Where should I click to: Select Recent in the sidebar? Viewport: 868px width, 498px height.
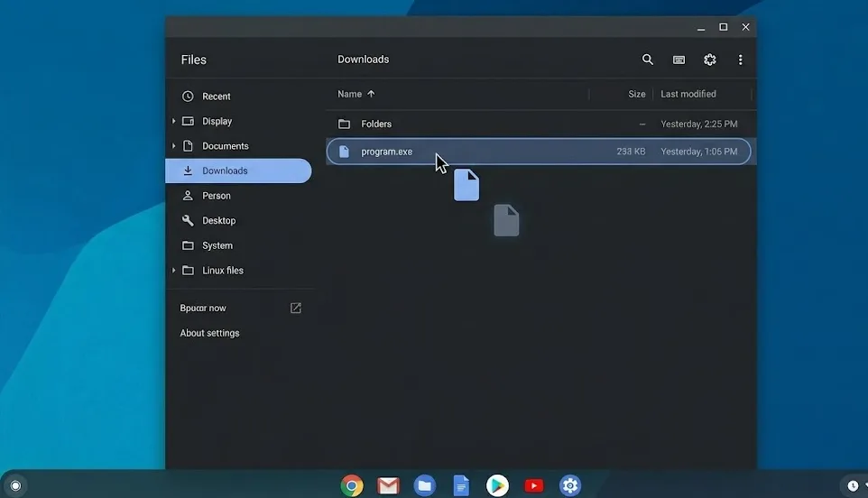pyautogui.click(x=216, y=97)
